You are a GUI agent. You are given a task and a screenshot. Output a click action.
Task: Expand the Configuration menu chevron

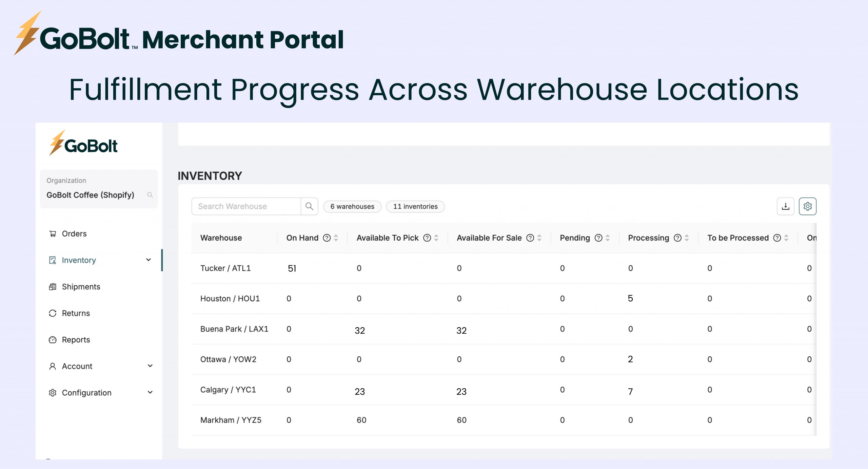coord(150,392)
